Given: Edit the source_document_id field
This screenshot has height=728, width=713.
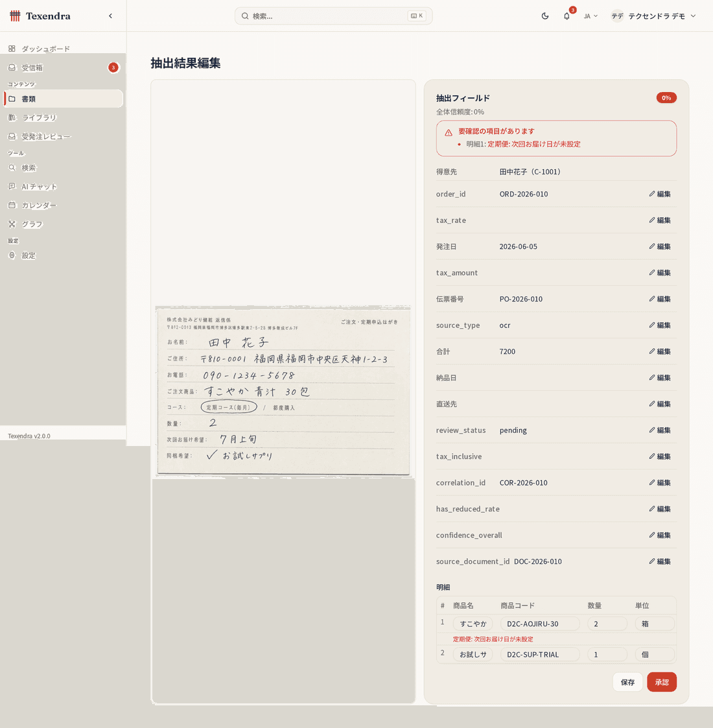Looking at the screenshot, I should (660, 561).
